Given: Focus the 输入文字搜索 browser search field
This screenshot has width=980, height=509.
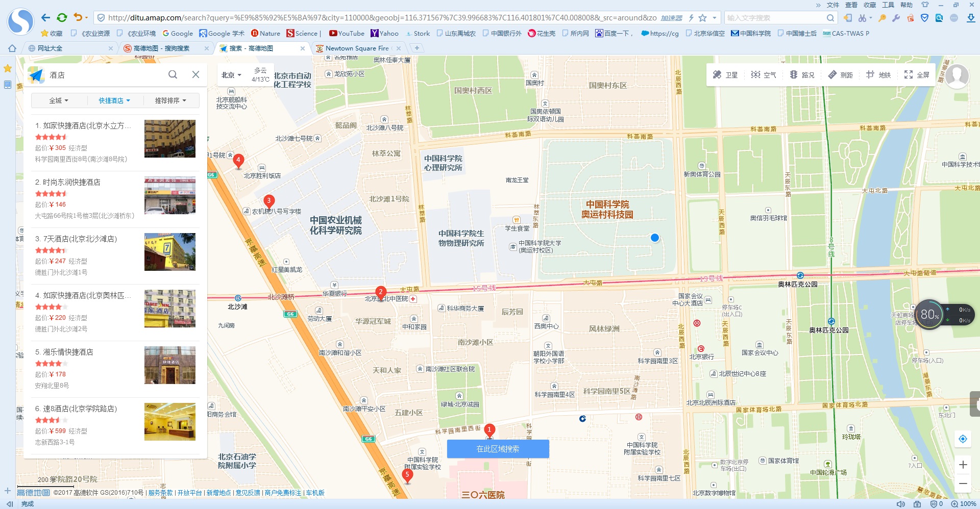Looking at the screenshot, I should (x=774, y=18).
